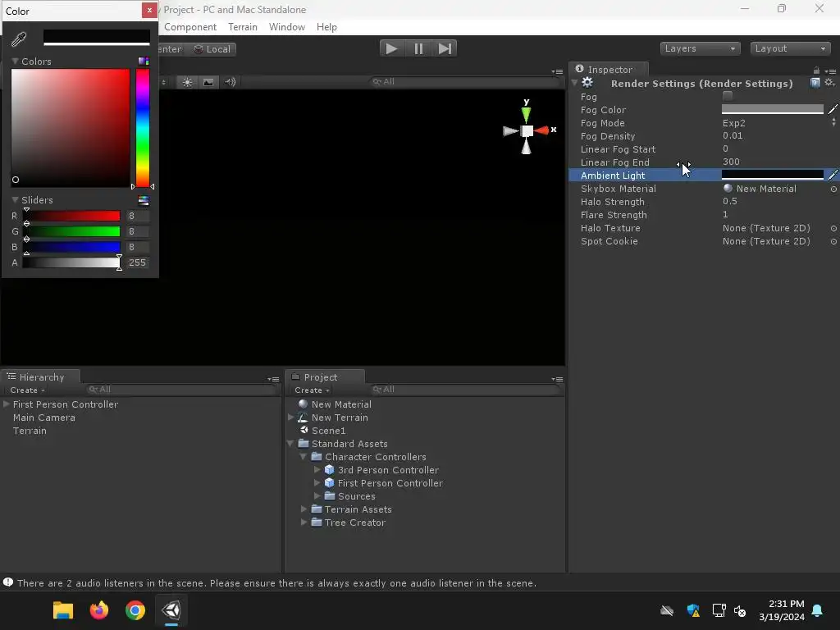
Task: Expand the New Terrain asset
Action: (291, 418)
